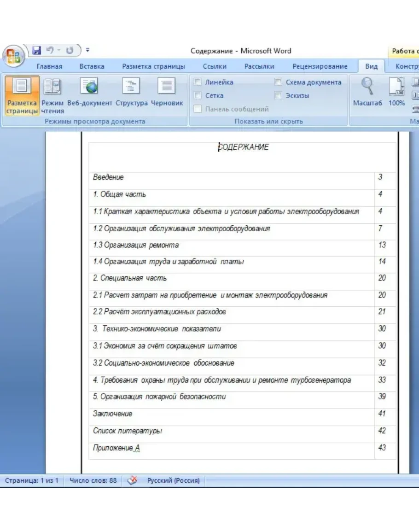Open the Ссылки tab

point(215,66)
